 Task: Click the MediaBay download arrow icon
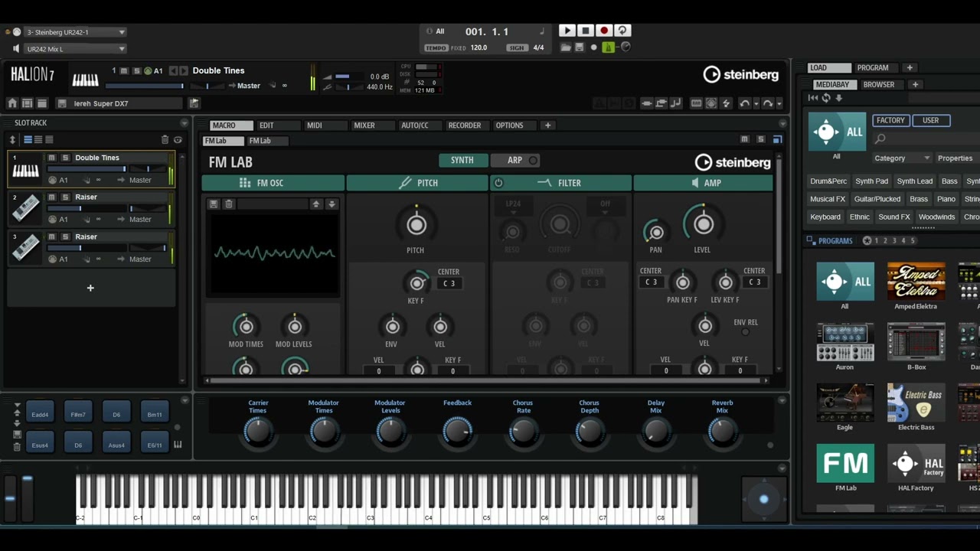(x=839, y=98)
